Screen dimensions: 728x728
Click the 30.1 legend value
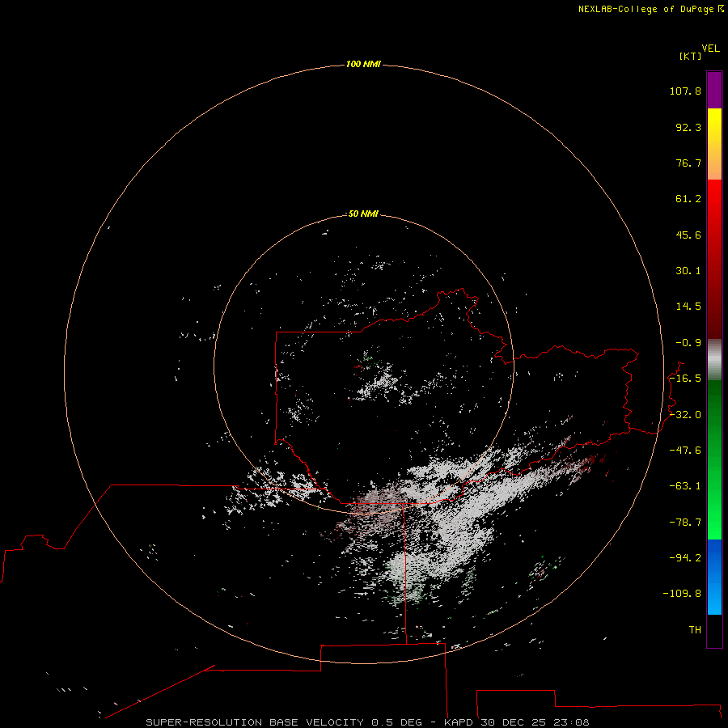688,271
